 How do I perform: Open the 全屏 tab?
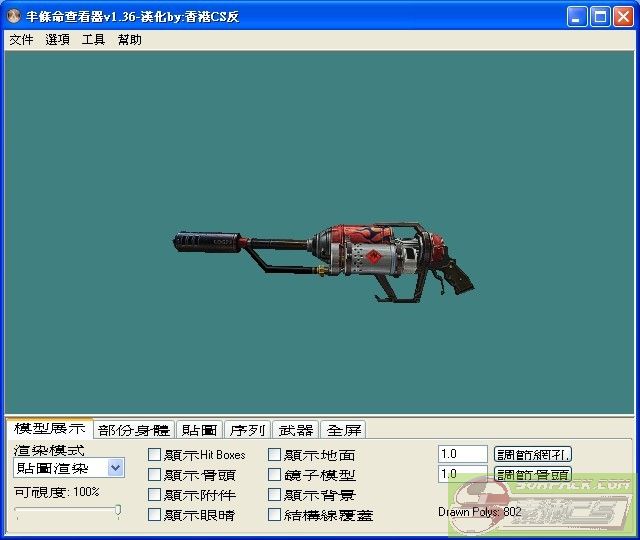point(344,430)
